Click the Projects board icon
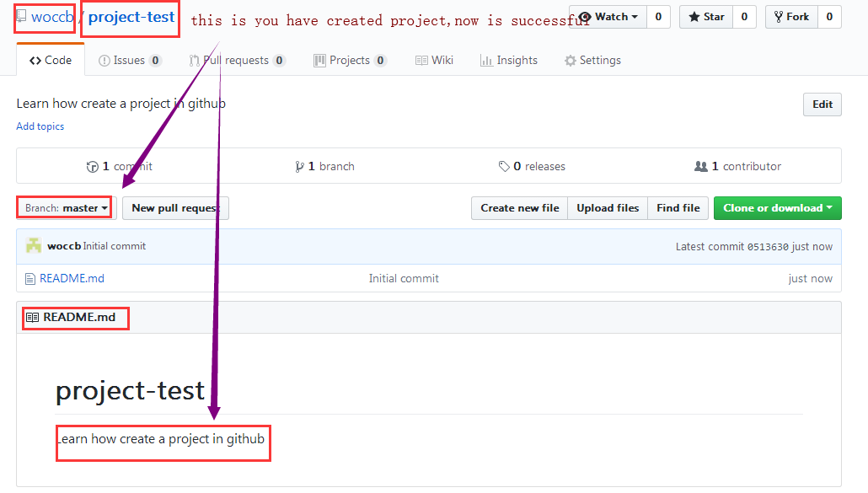This screenshot has width=868, height=493. [x=319, y=61]
